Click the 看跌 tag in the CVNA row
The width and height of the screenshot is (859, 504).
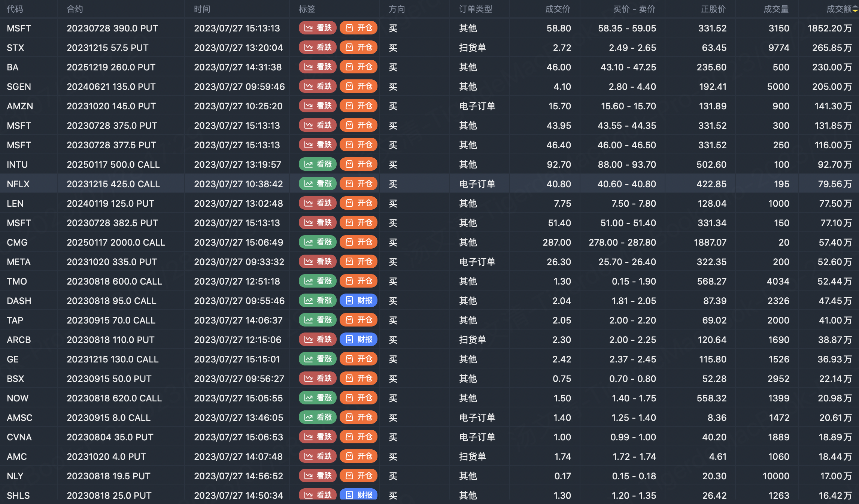(x=318, y=437)
